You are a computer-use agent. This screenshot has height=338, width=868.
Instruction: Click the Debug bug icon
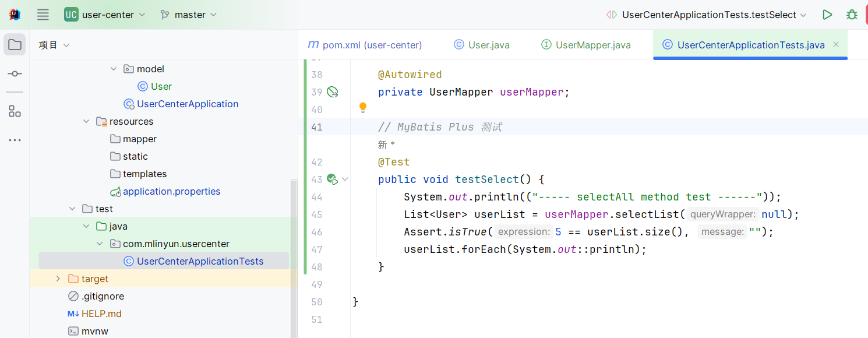pos(852,15)
